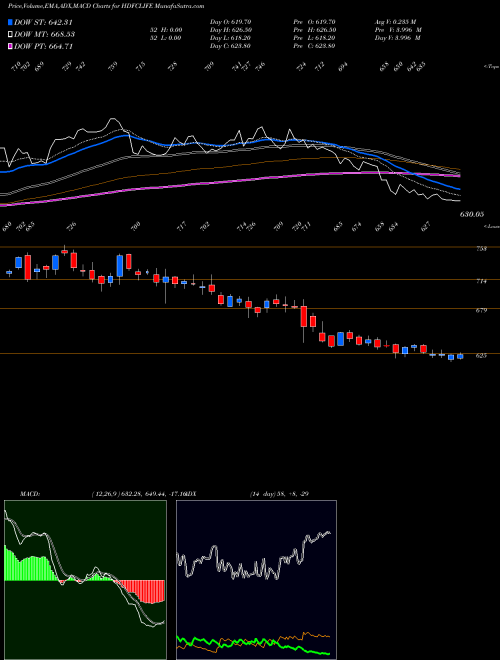
Task: Select the 'DOW PT: 664.71' legend text
Action: pos(43,46)
